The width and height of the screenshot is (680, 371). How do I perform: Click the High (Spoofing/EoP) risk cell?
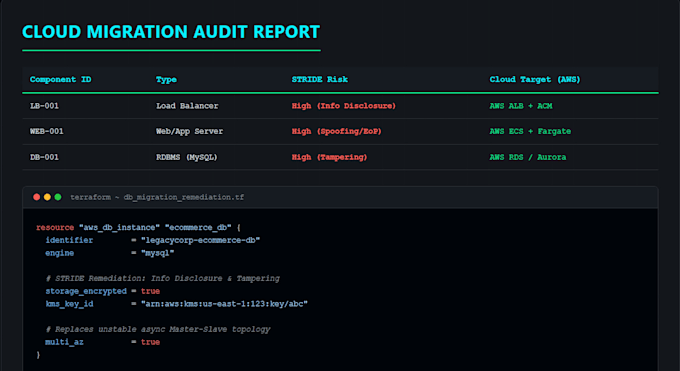click(337, 131)
